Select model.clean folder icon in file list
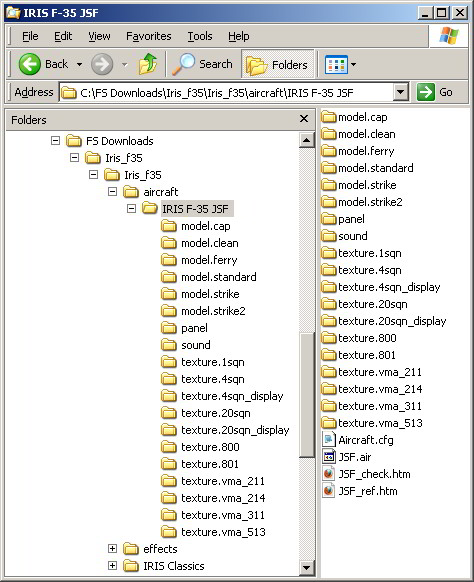474x582 pixels. click(328, 134)
